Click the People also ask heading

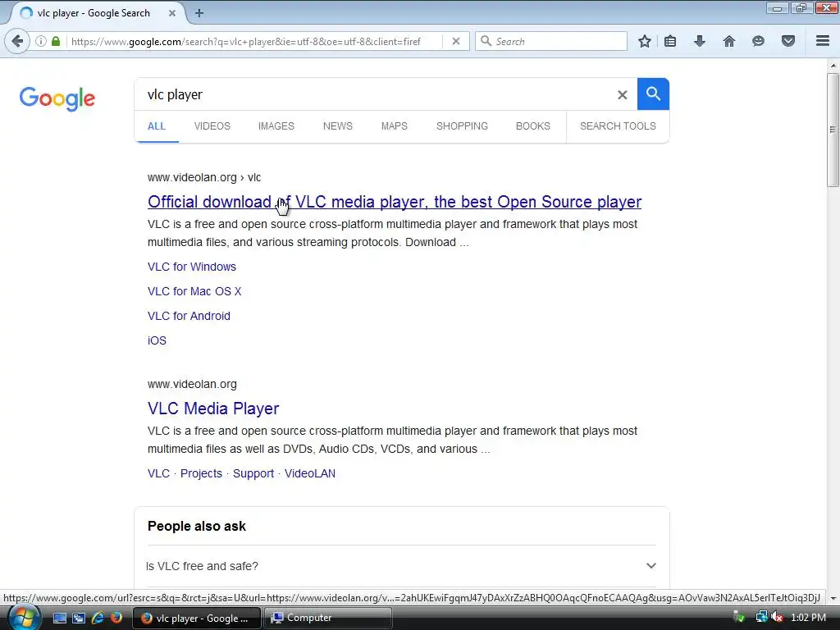pyautogui.click(x=197, y=526)
